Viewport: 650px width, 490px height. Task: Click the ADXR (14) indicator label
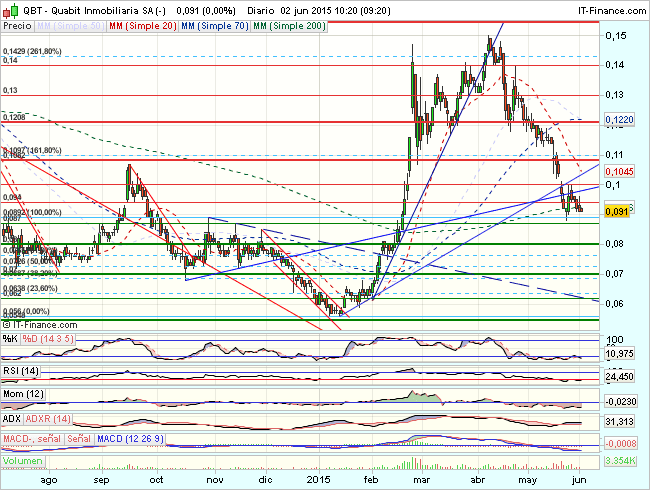pos(48,419)
